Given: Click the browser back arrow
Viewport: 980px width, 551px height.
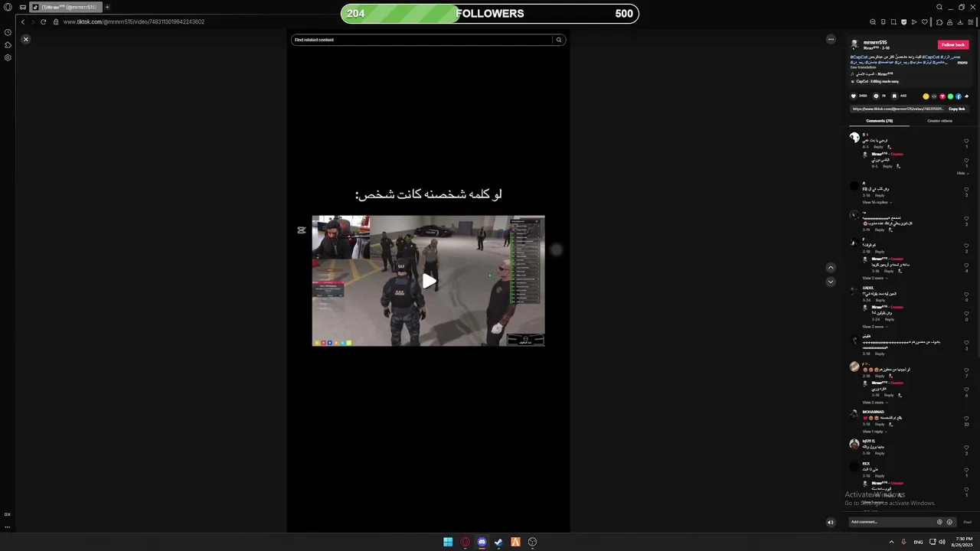Looking at the screenshot, I should point(22,21).
